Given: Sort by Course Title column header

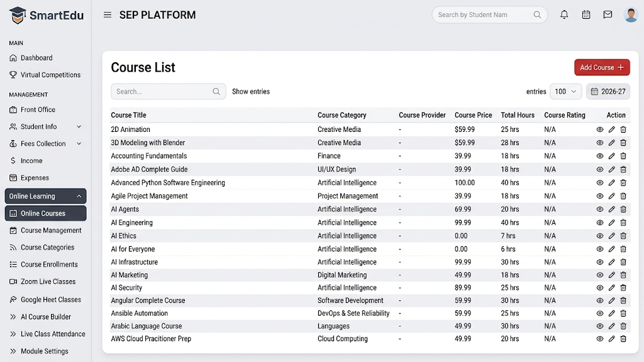Looking at the screenshot, I should (x=128, y=116).
